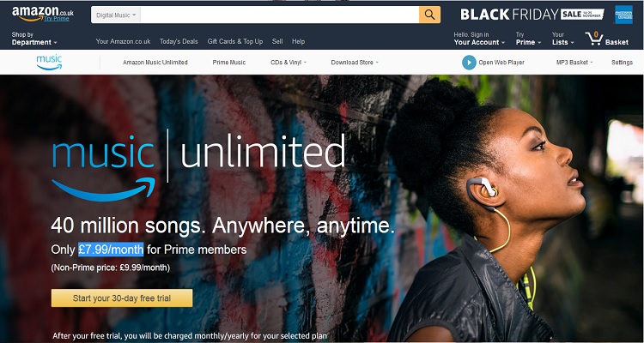Click inside the search input field

(280, 15)
